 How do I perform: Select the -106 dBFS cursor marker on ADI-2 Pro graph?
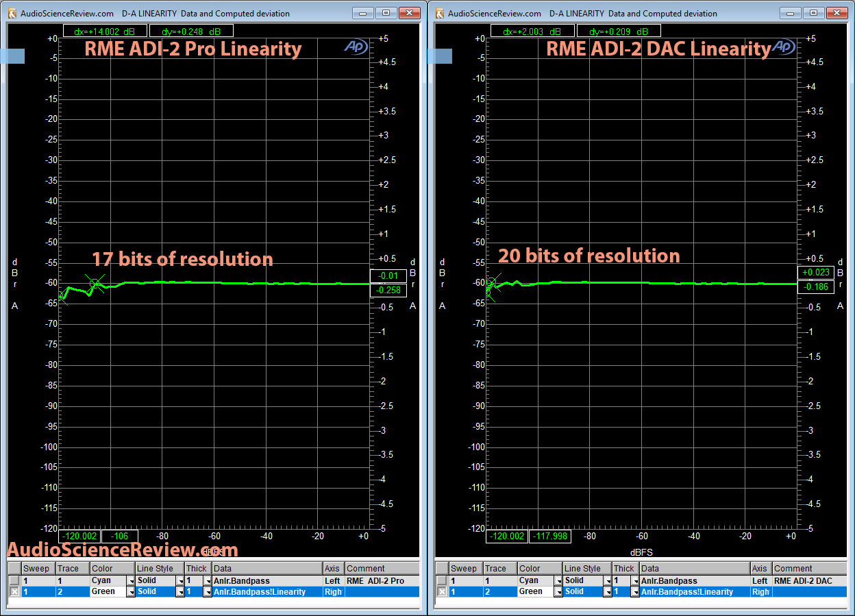click(x=96, y=284)
